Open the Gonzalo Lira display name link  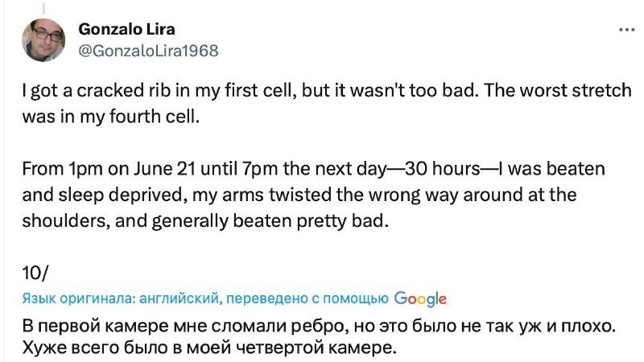click(126, 30)
